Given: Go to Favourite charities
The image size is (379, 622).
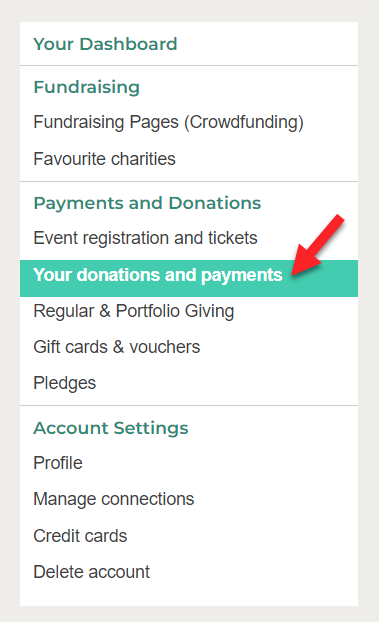Looking at the screenshot, I should [104, 159].
